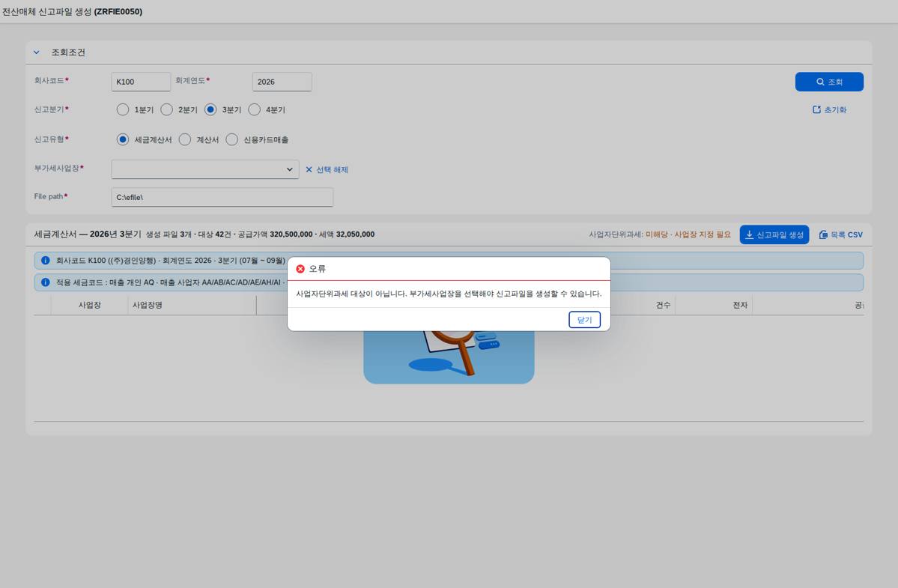The height and width of the screenshot is (588, 898).
Task: Click 신고파일 생성 download button
Action: pyautogui.click(x=774, y=234)
